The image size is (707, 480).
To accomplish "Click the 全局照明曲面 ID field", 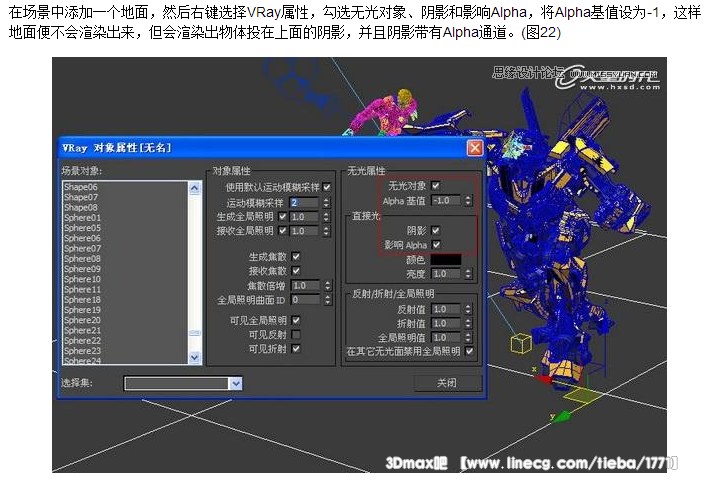I will [x=306, y=299].
